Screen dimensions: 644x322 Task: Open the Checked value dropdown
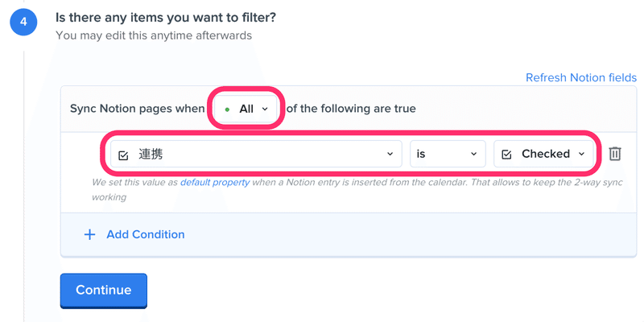point(544,154)
